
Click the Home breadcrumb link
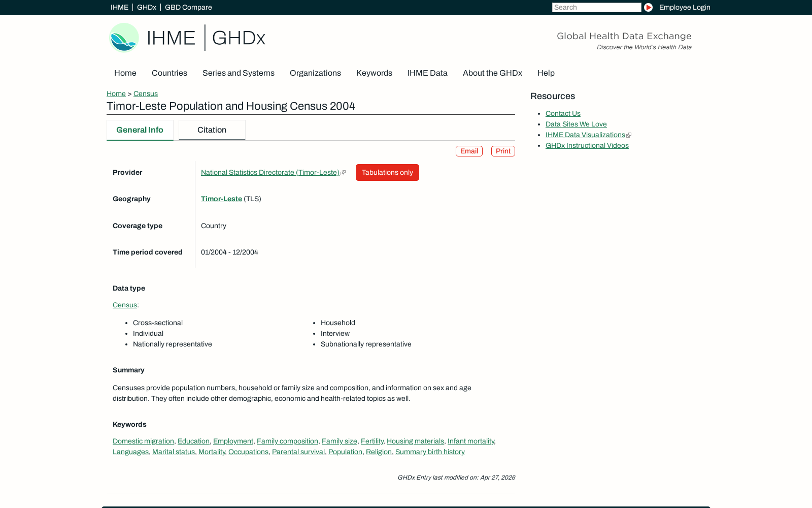pos(116,93)
